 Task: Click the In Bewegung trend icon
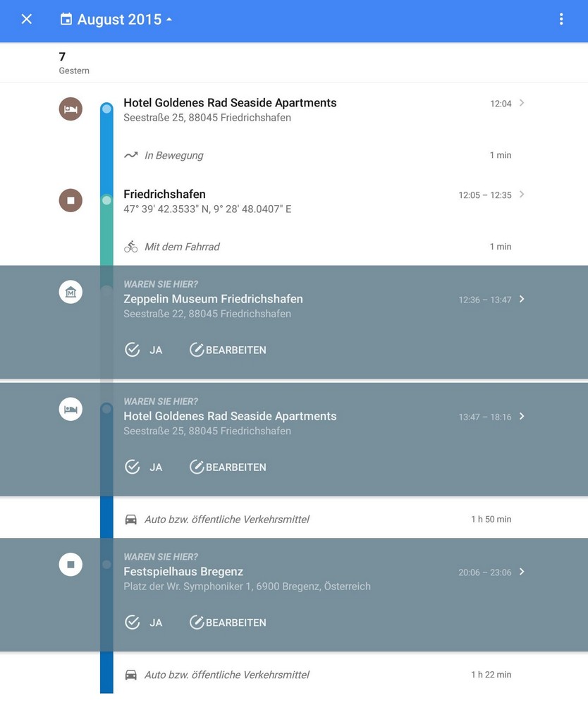[x=131, y=155]
